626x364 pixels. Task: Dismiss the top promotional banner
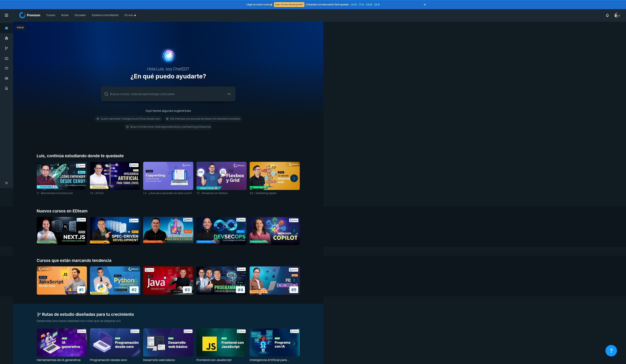[x=424, y=4]
